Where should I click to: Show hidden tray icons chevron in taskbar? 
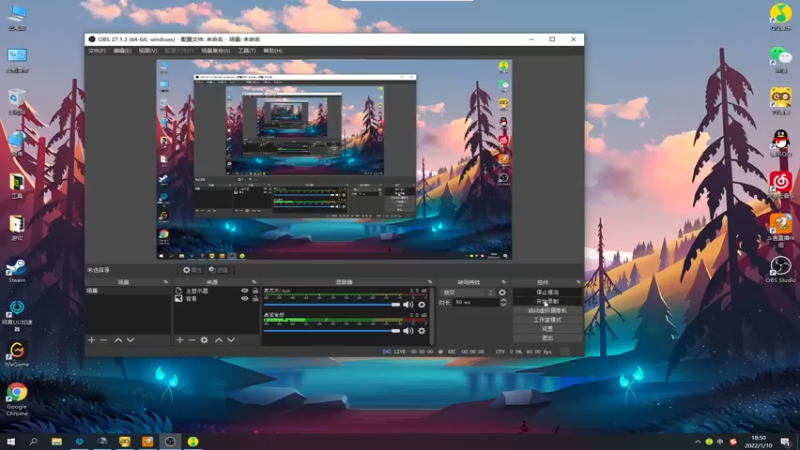click(x=697, y=442)
